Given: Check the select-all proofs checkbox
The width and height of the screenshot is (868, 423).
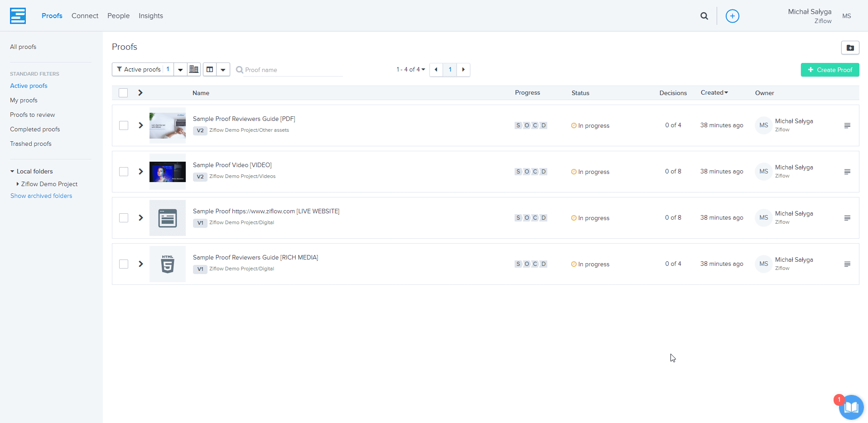Looking at the screenshot, I should (x=123, y=93).
